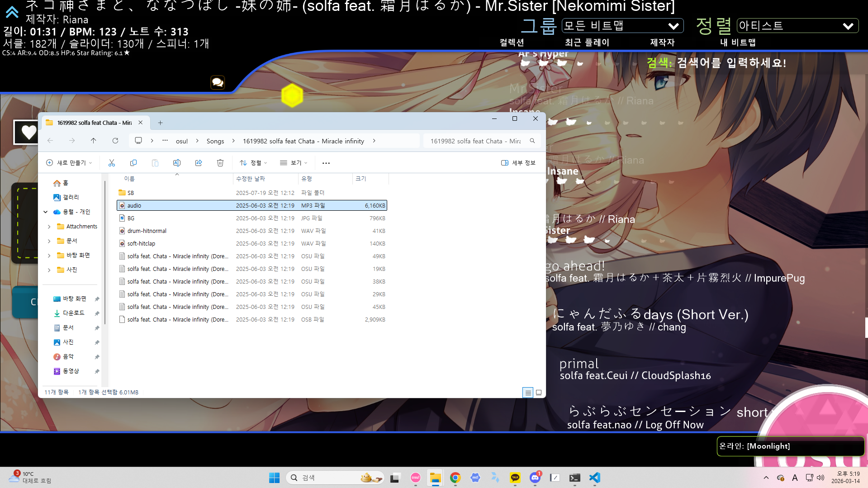The image size is (868, 488).
Task: Refresh the current Explorer folder
Action: coord(115,141)
